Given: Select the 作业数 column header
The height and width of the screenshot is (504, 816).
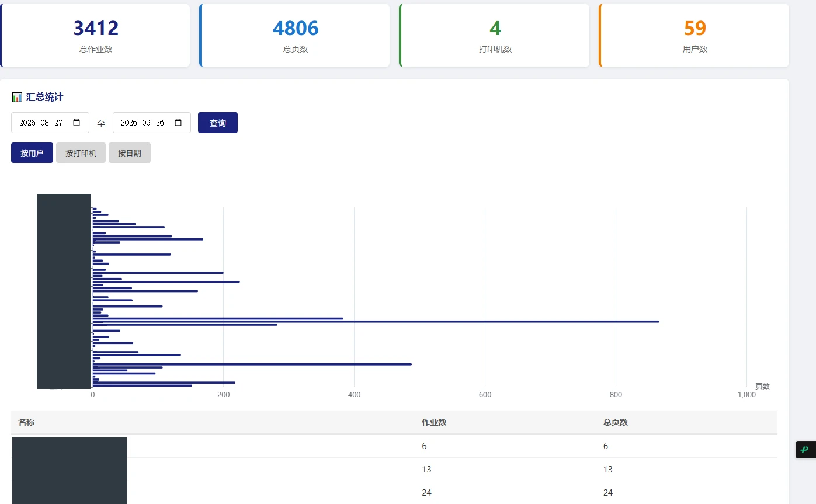Looking at the screenshot, I should click(x=434, y=422).
